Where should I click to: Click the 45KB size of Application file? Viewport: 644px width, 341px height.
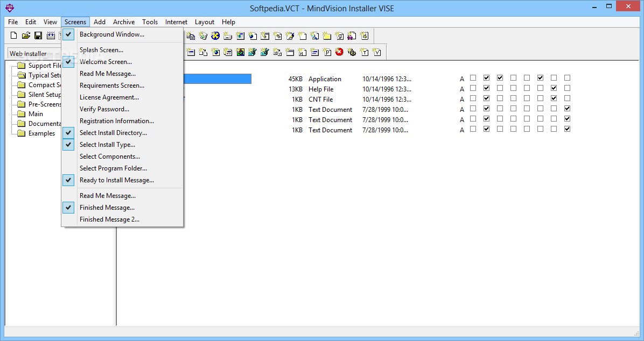click(295, 79)
